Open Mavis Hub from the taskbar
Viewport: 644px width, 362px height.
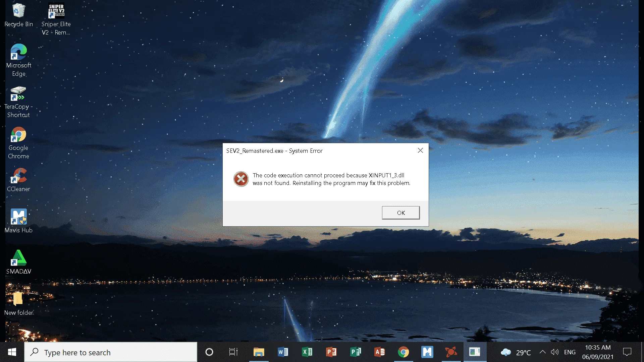(x=427, y=352)
